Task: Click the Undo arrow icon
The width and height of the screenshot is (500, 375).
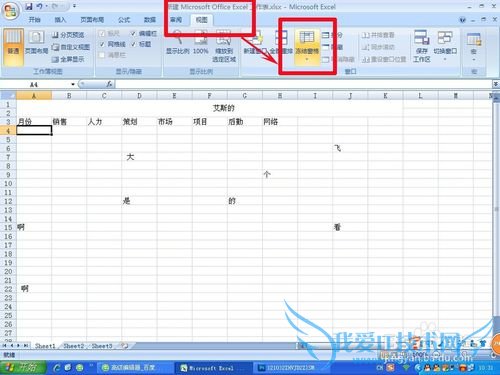Action: (39, 6)
